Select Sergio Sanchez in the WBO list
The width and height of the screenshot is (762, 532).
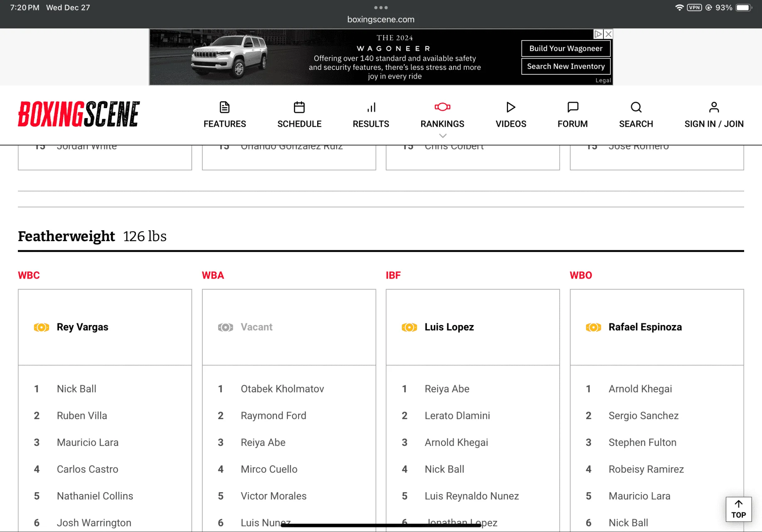click(x=644, y=416)
